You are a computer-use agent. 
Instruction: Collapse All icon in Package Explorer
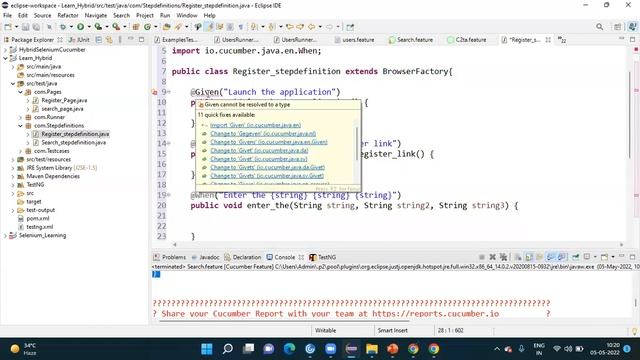pyautogui.click(x=98, y=40)
